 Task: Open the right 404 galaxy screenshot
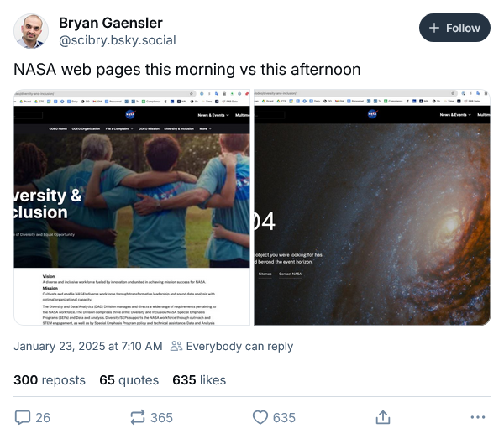pos(372,207)
